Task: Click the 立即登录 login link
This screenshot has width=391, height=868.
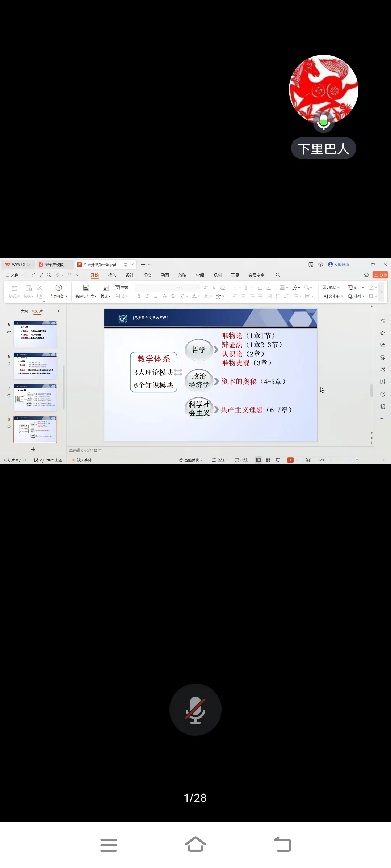Action: [339, 265]
